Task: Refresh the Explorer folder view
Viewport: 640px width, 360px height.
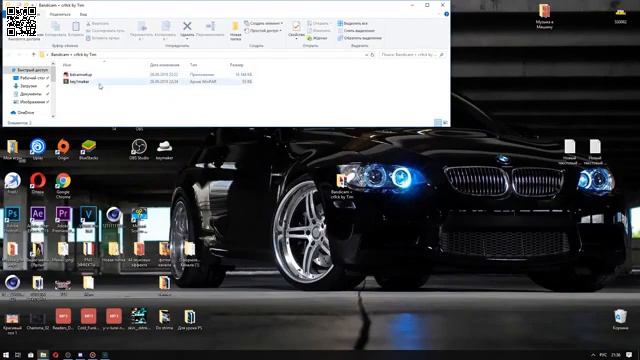Action: tap(372, 54)
